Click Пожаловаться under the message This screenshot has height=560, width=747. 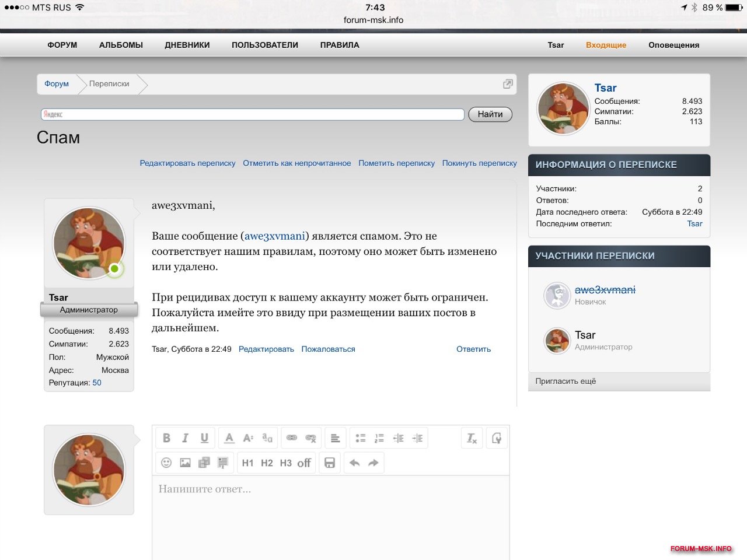click(328, 349)
